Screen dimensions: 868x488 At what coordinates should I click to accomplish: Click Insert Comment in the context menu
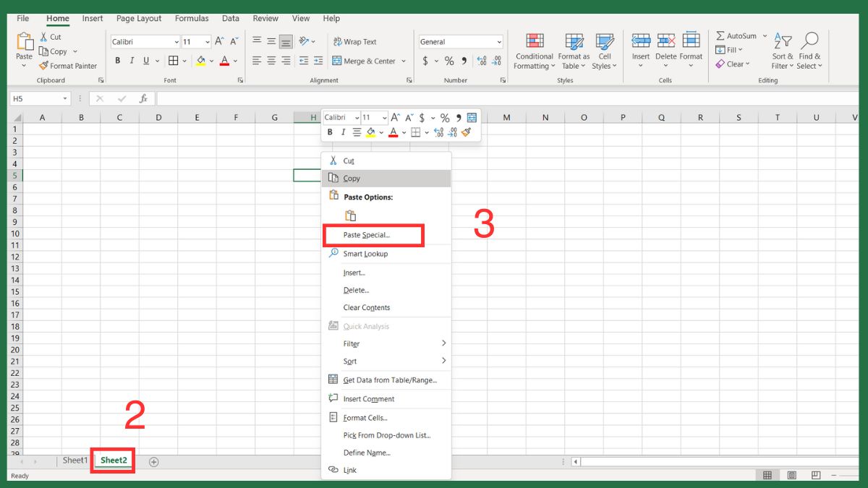pos(368,399)
